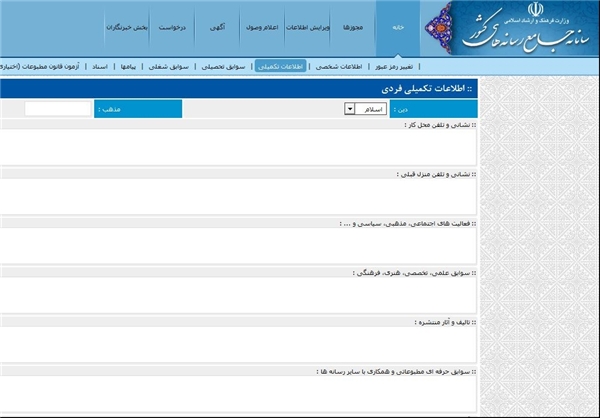
Task: Open the درخواست menu tab
Action: tap(172, 28)
